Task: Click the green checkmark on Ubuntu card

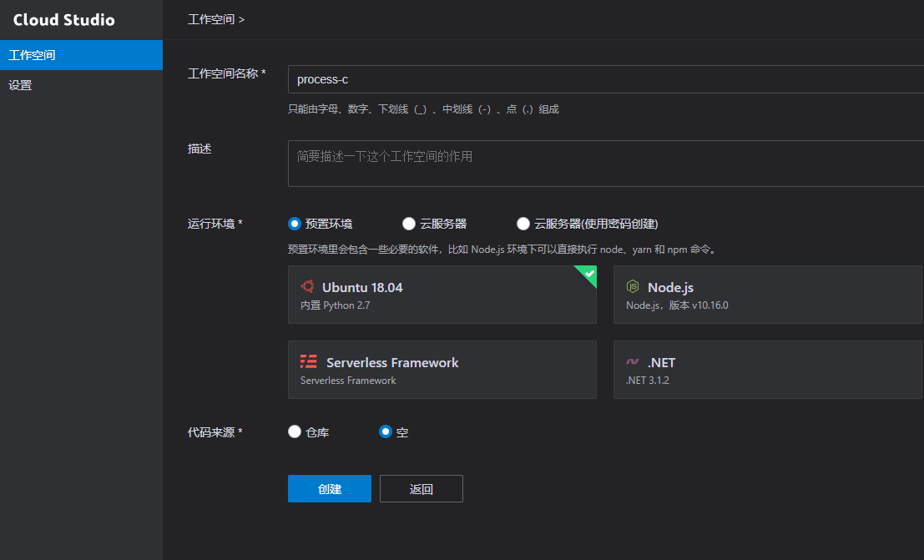Action: [589, 273]
